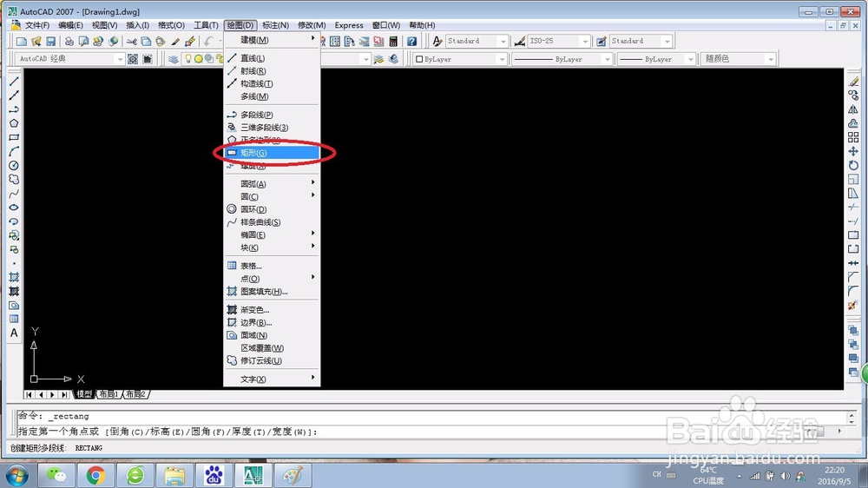Open the 标注(N) menu
The height and width of the screenshot is (488, 868).
tap(275, 25)
